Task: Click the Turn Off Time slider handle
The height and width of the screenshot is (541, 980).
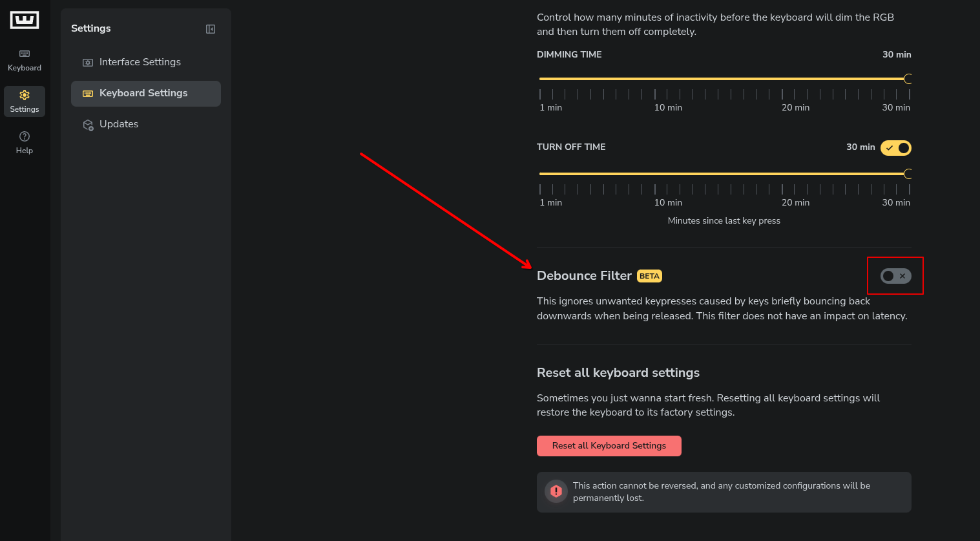Action: click(x=908, y=174)
